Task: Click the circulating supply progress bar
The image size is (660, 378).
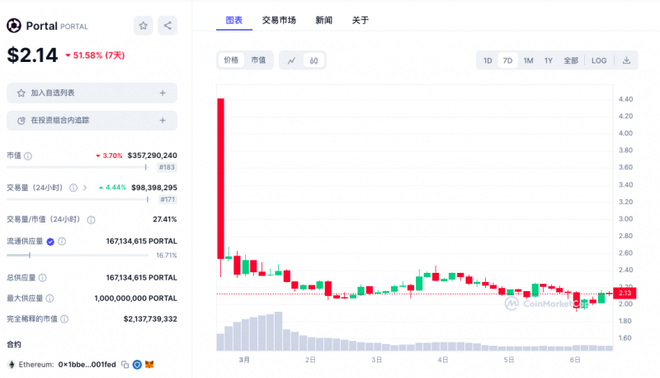Action: click(x=78, y=255)
